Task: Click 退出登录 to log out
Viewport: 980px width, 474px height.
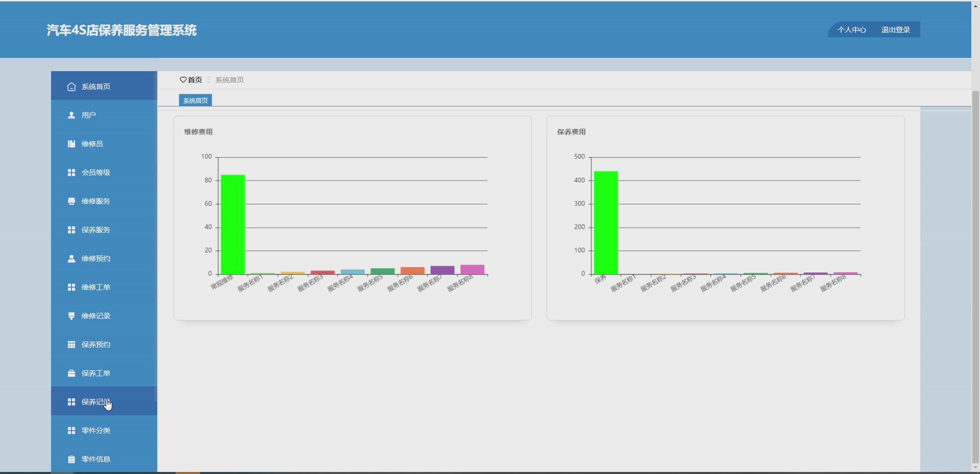Action: pyautogui.click(x=895, y=30)
